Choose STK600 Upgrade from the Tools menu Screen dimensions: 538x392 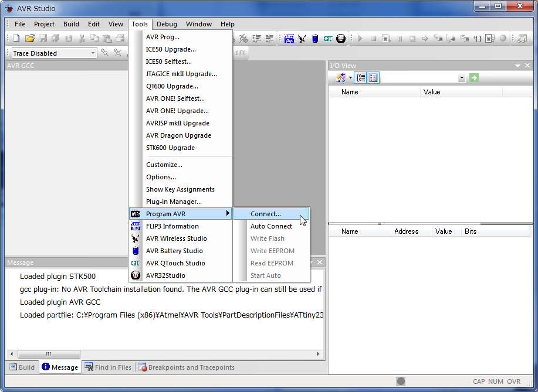coord(181,148)
